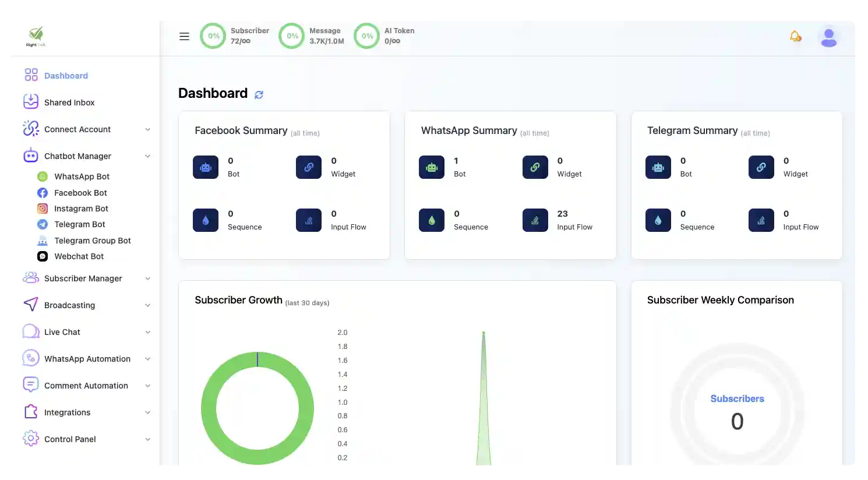868x480 pixels.
Task: Click the RightTick logo
Action: (36, 36)
